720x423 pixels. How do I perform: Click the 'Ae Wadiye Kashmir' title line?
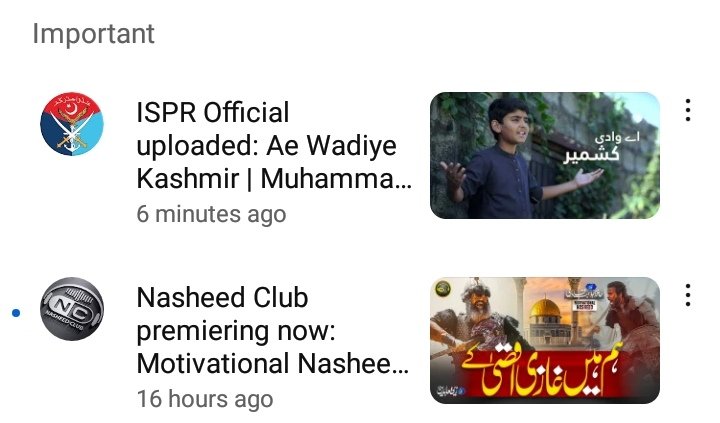331,146
